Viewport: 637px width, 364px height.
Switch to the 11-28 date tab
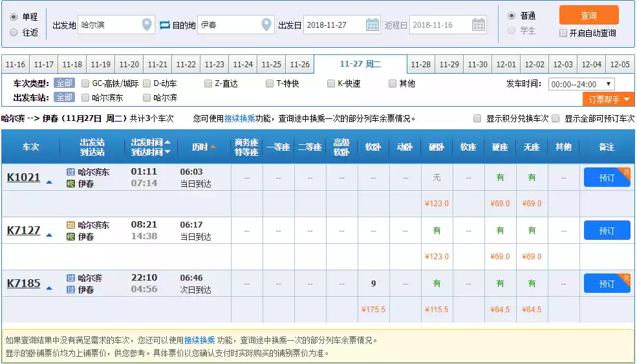click(x=421, y=65)
